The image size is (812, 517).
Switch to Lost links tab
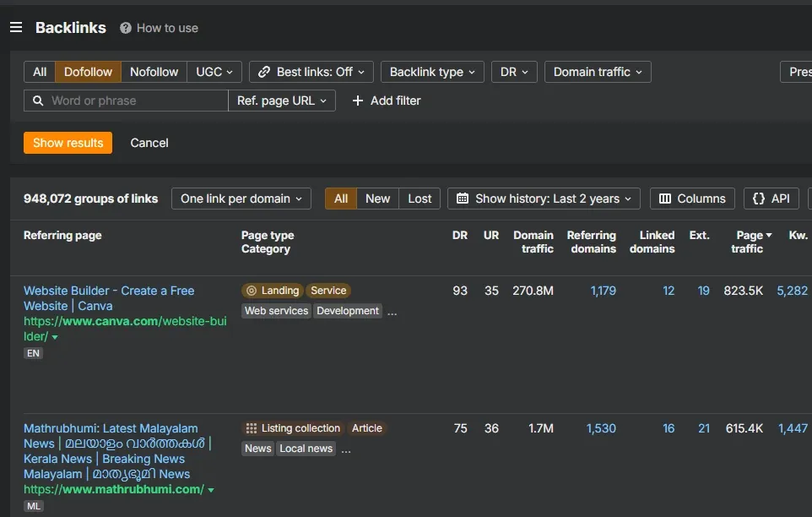420,199
